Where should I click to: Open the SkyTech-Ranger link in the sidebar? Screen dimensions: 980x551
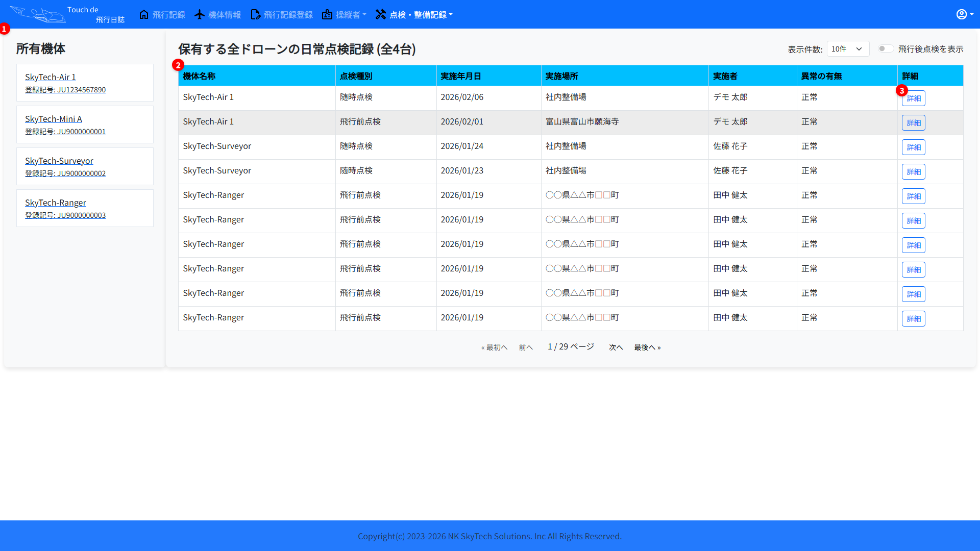[x=56, y=203]
